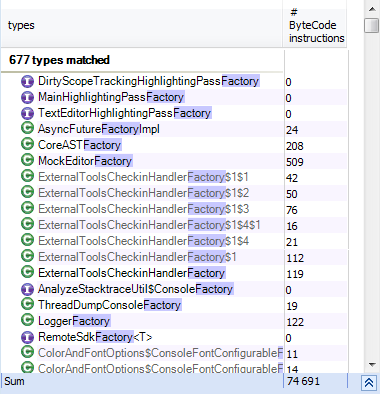Screen dimensions: 380x394
Task: Click class icon beside CoreASTFactory
Action: pyautogui.click(x=27, y=144)
